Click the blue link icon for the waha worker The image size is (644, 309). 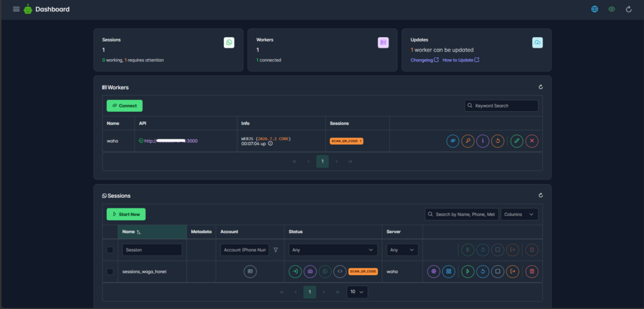[x=453, y=141]
